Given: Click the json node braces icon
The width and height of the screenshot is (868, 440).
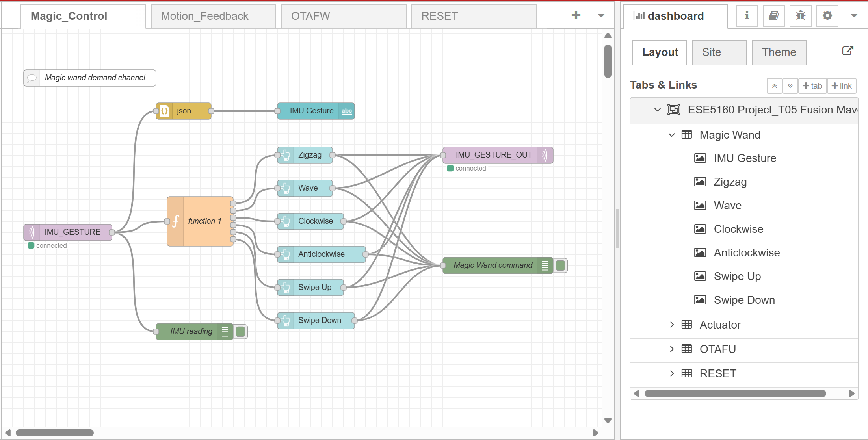Looking at the screenshot, I should tap(165, 111).
